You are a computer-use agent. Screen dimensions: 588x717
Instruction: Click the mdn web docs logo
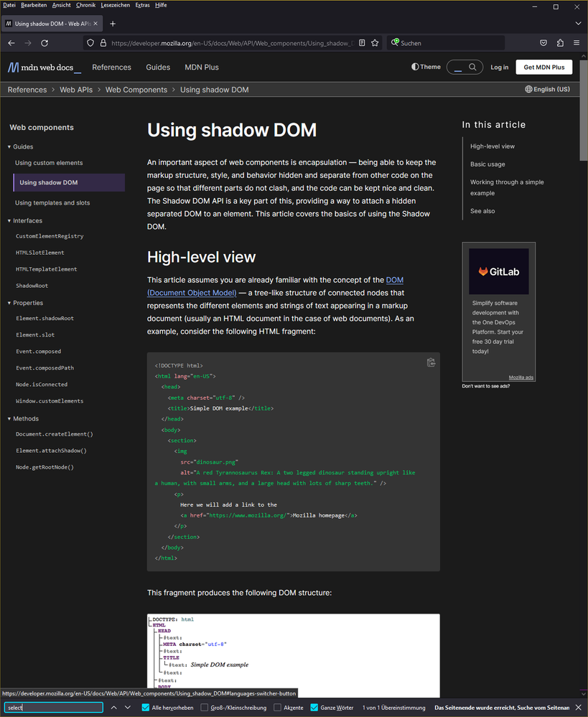(44, 67)
